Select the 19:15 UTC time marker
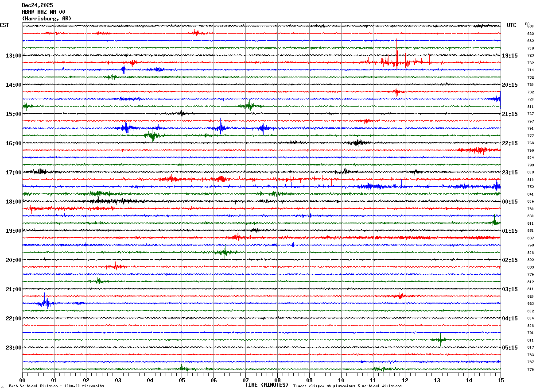536x392 pixels. 510,56
